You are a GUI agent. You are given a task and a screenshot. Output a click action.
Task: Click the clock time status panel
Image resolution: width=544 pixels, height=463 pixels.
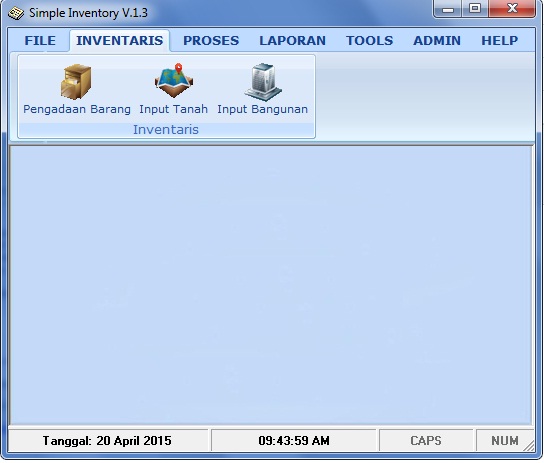click(x=294, y=440)
